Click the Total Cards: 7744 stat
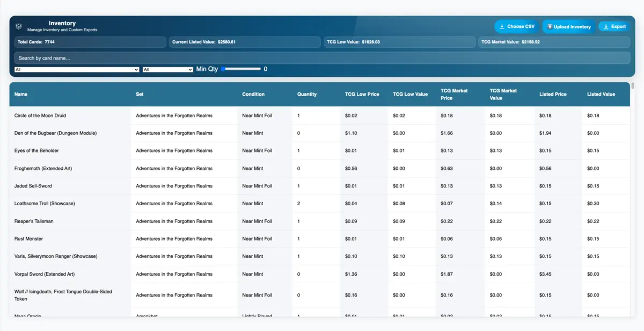Screen dimensions: 644x331 pyautogui.click(x=90, y=42)
